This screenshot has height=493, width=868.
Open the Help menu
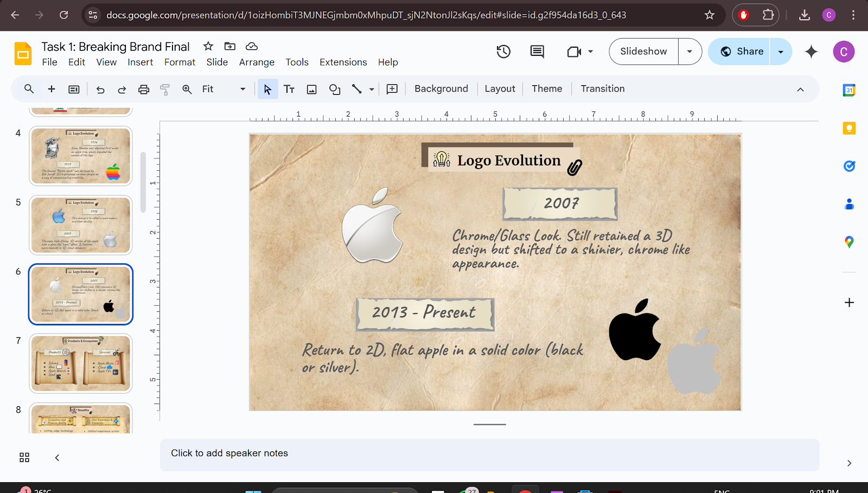[x=388, y=62]
